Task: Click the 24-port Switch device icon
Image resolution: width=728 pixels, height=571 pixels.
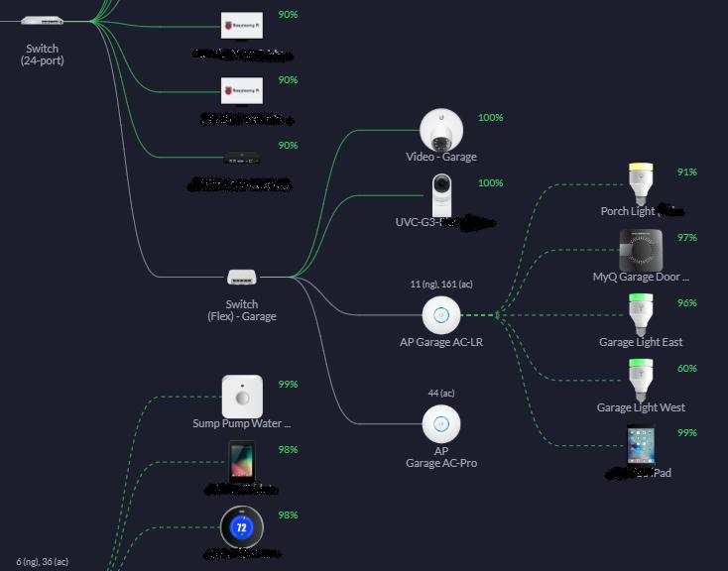Action: 43,20
